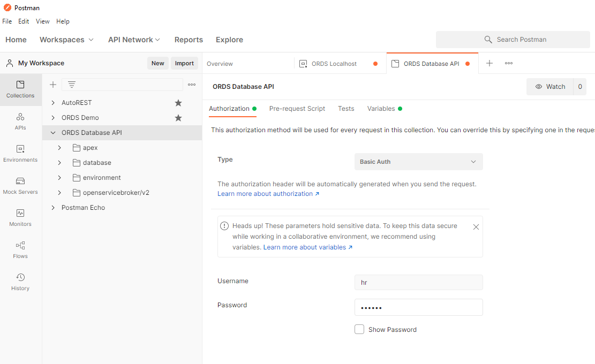The height and width of the screenshot is (364, 595).
Task: Click the filter icon in the collections search field
Action: [72, 85]
